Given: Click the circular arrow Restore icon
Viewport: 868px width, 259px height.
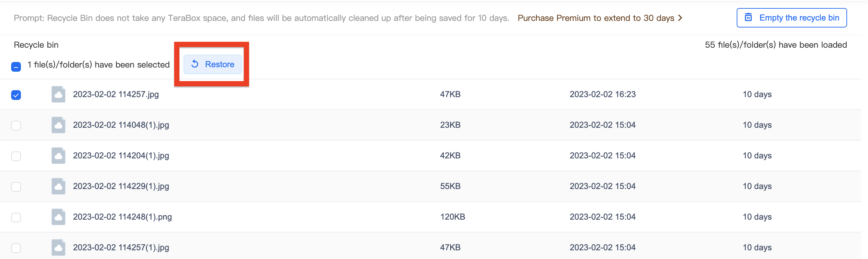Looking at the screenshot, I should tap(195, 64).
